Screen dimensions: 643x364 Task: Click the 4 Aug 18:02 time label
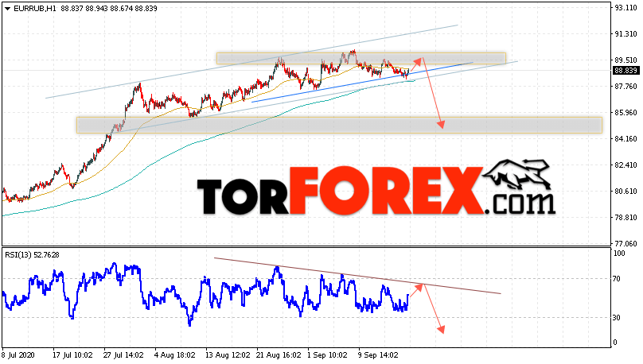pos(174,355)
